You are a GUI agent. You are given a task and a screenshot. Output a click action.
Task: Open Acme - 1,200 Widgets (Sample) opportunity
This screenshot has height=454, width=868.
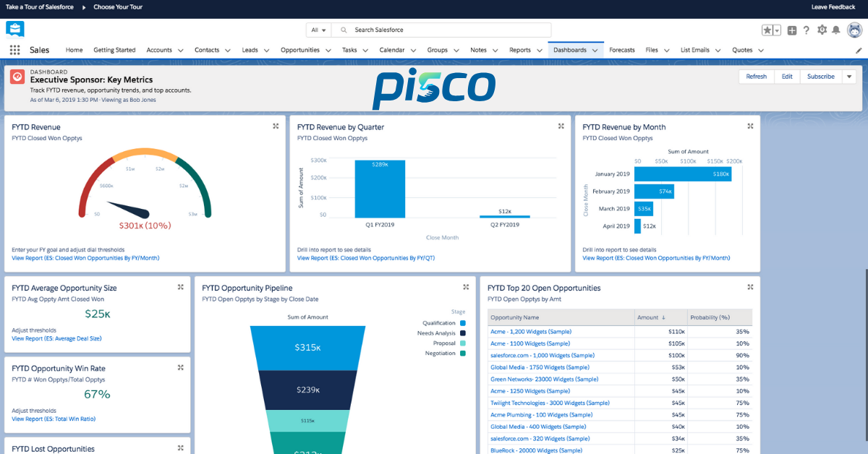pyautogui.click(x=531, y=332)
